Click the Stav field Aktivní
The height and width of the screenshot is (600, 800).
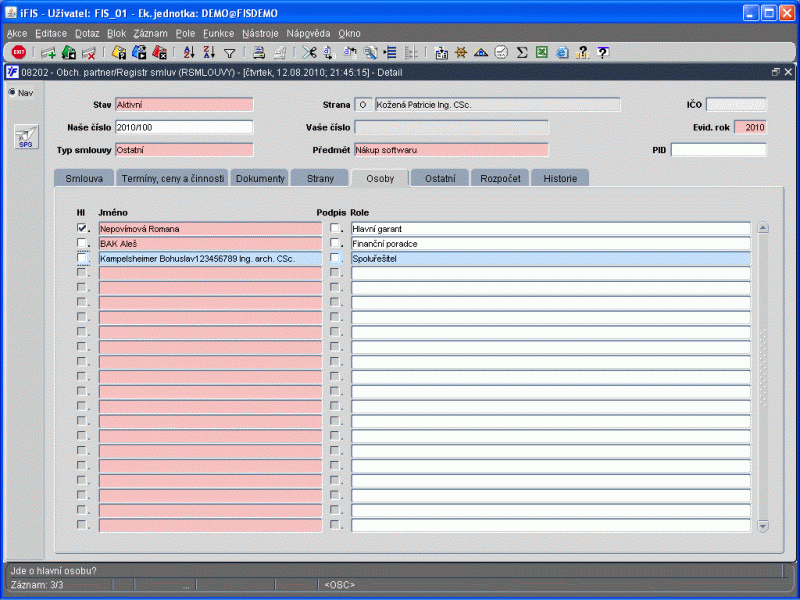tap(184, 105)
